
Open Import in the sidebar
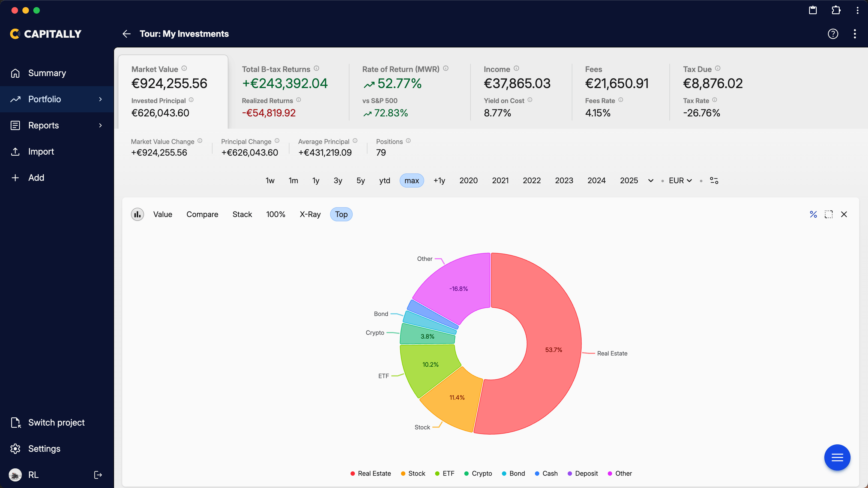pos(57,152)
